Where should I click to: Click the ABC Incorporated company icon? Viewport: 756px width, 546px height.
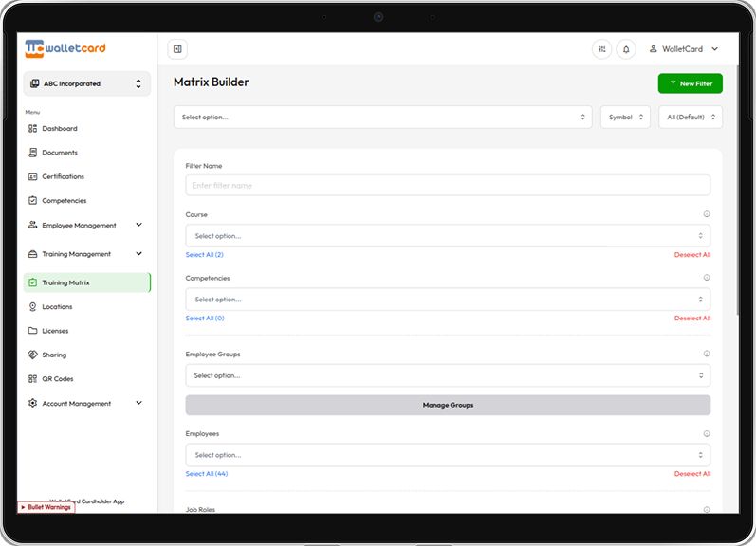tap(35, 83)
